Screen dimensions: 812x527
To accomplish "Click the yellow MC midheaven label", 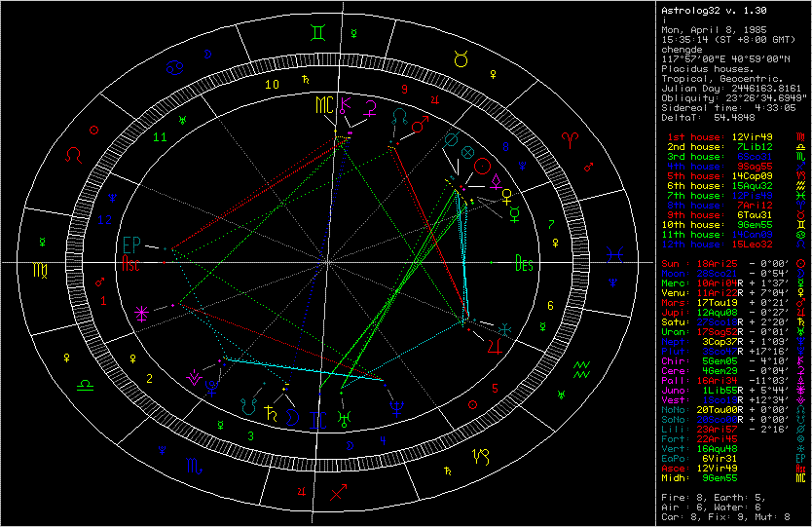I will coord(324,105).
